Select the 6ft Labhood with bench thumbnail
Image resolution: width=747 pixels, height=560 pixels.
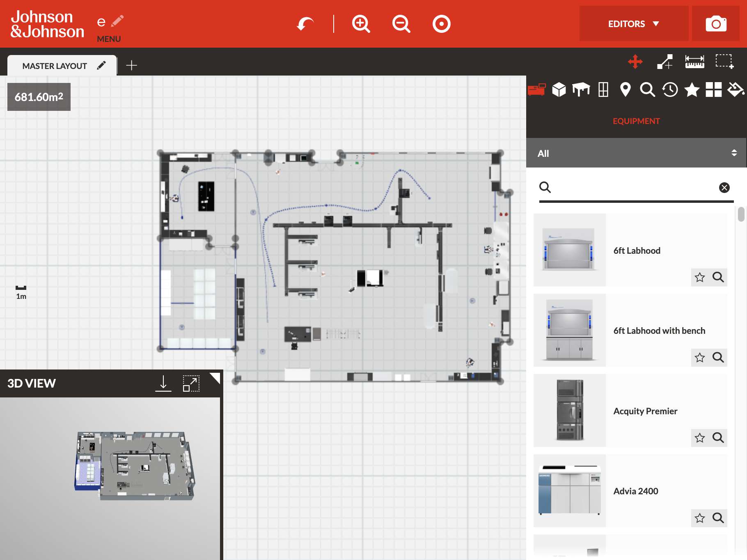tap(570, 330)
